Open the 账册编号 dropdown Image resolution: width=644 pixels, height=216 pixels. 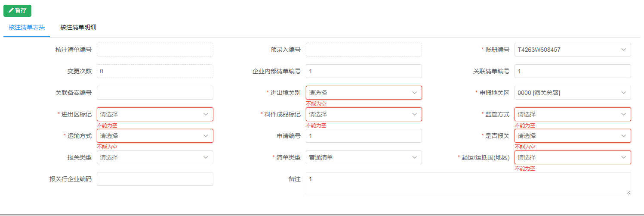tap(573, 50)
